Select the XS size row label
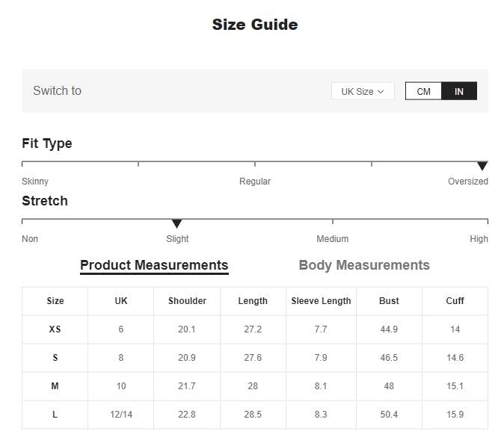Screen dimensions: 504x437 coord(55,329)
